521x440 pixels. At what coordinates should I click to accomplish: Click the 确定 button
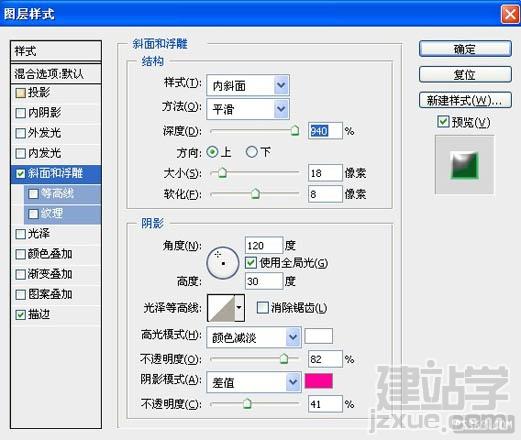(x=465, y=49)
